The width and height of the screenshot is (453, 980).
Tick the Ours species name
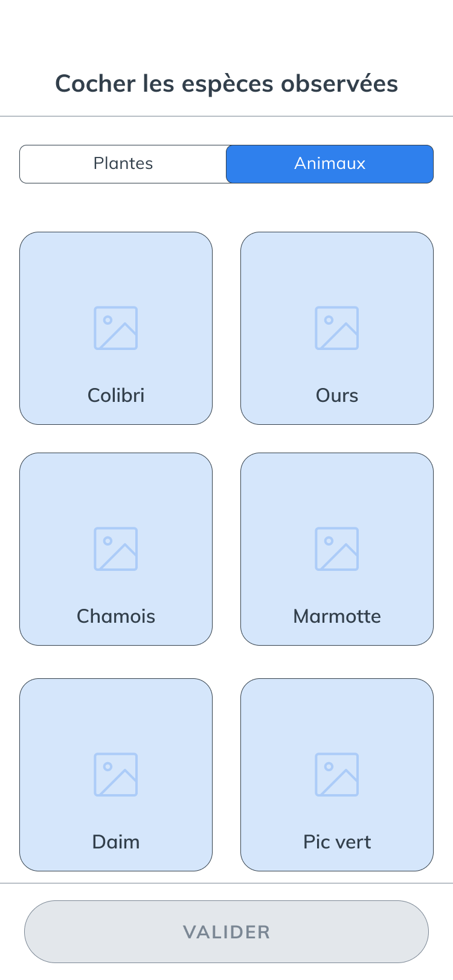[x=337, y=395]
